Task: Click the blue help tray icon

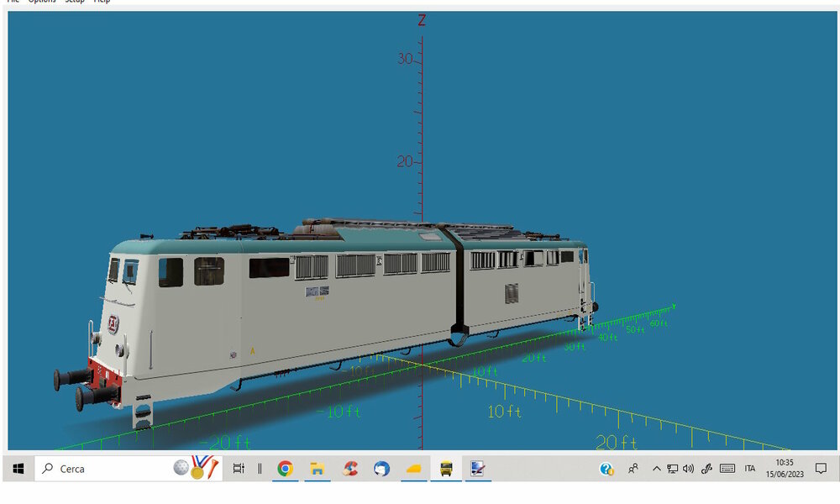Action: pos(606,470)
